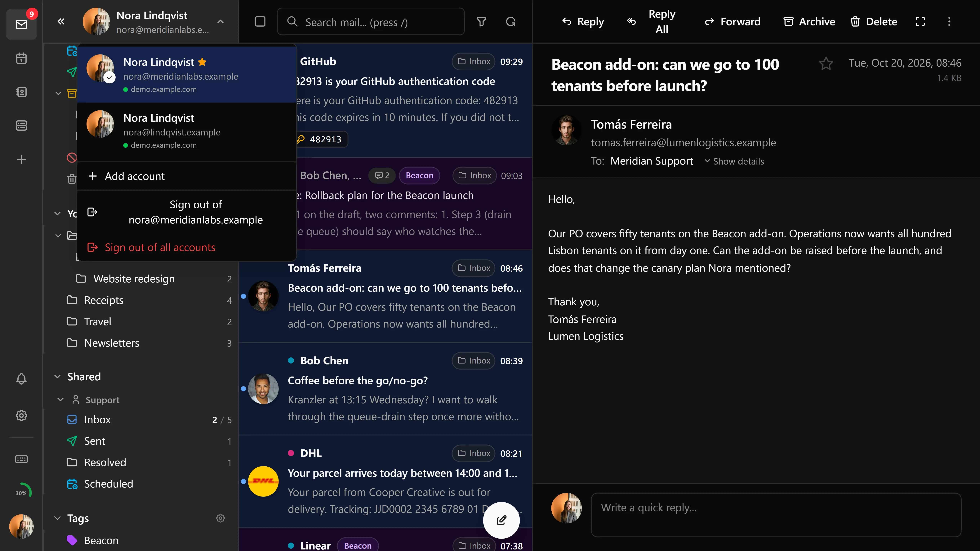Focus the Search mail field
This screenshot has height=551, width=980.
point(371,22)
